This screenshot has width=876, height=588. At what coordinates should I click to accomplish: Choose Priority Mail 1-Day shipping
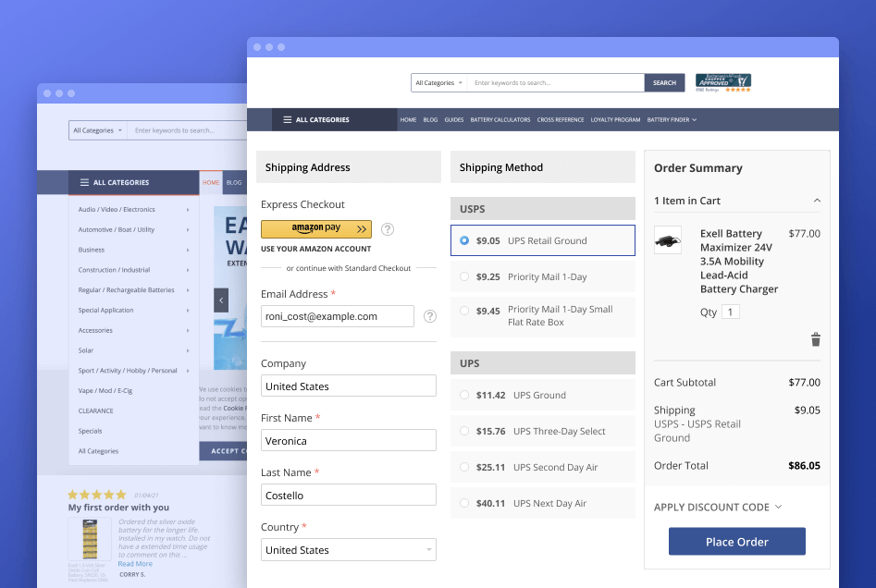pyautogui.click(x=465, y=276)
